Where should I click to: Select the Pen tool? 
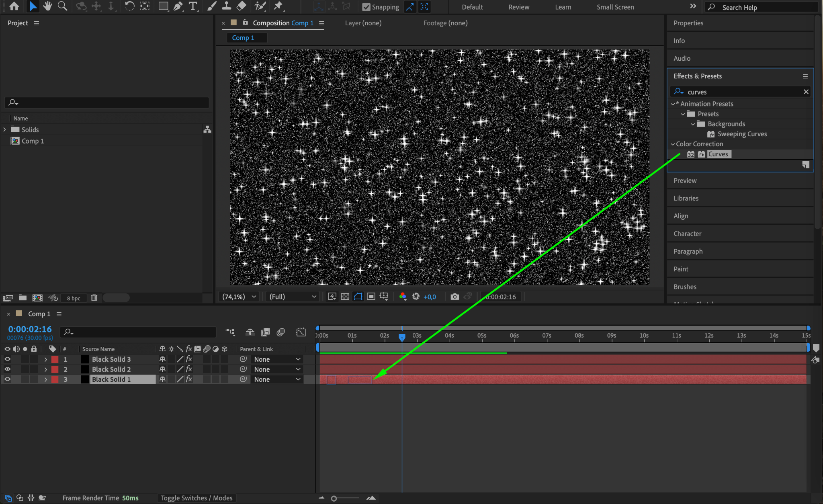[178, 6]
